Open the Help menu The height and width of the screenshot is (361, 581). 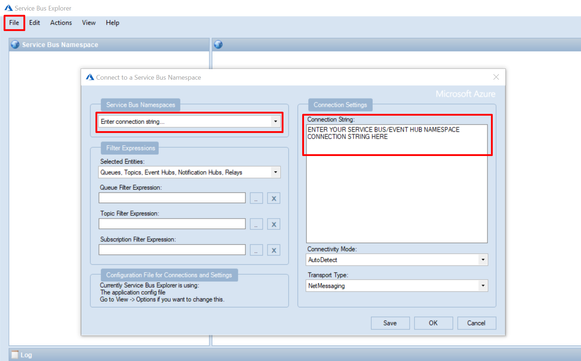coord(112,23)
